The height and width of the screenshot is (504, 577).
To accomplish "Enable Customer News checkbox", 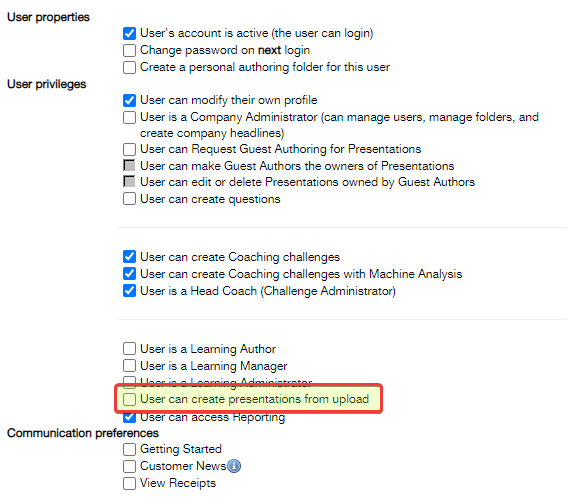I will coord(129,466).
